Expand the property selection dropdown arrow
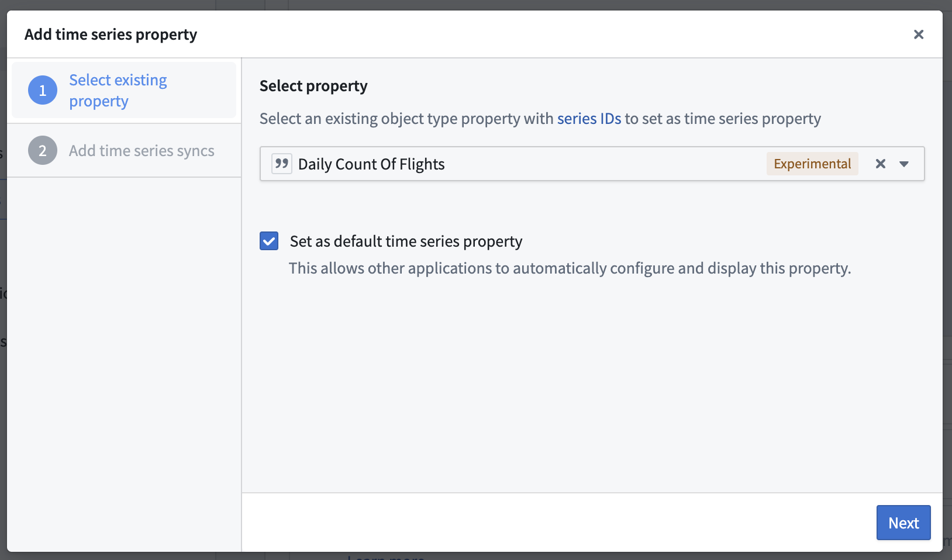952x560 pixels. (904, 164)
